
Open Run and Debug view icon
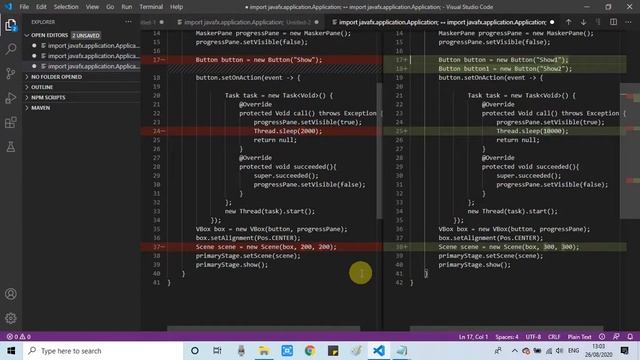click(x=11, y=98)
